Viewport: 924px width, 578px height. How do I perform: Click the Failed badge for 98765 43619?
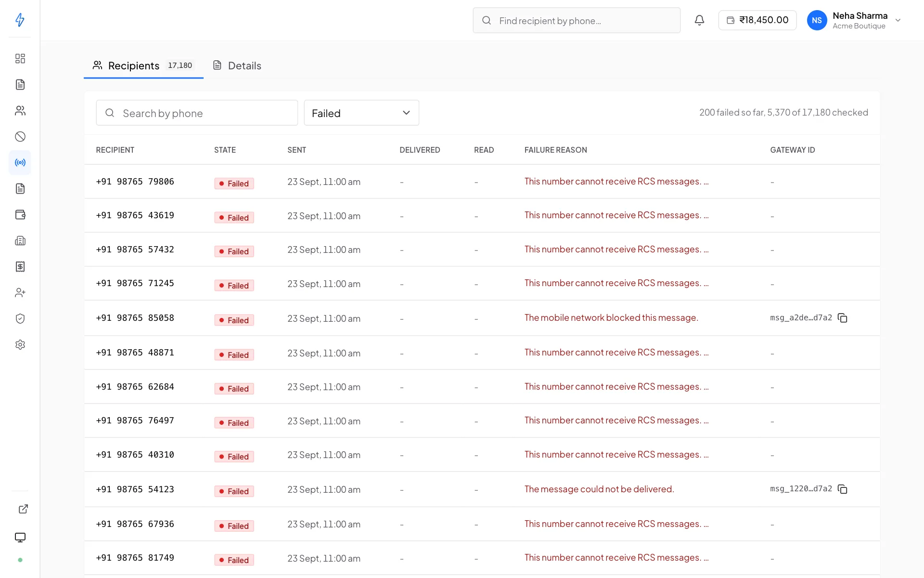point(234,218)
